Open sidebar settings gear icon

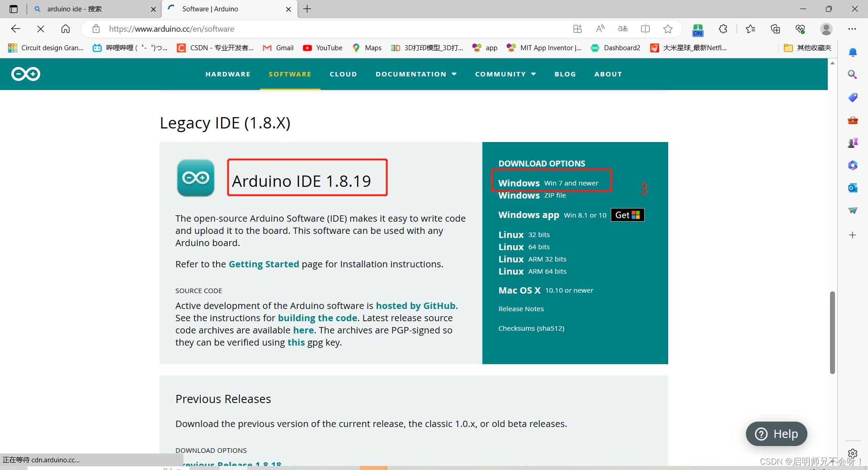tap(853, 453)
